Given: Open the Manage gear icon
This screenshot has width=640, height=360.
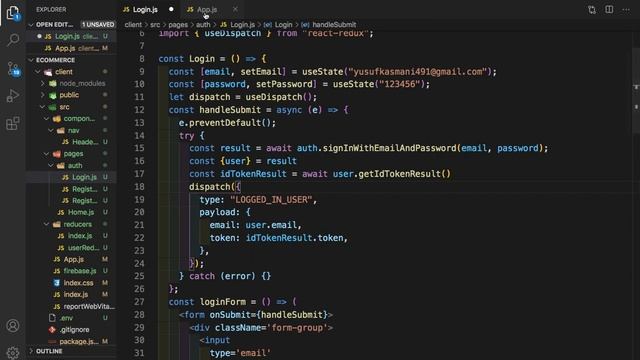Looking at the screenshot, I should point(13,352).
